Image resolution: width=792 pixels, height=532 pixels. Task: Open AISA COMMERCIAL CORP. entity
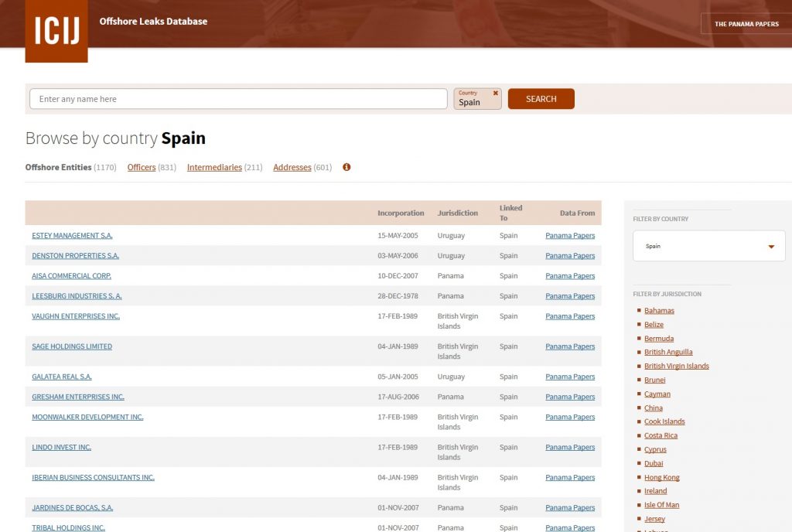point(71,275)
